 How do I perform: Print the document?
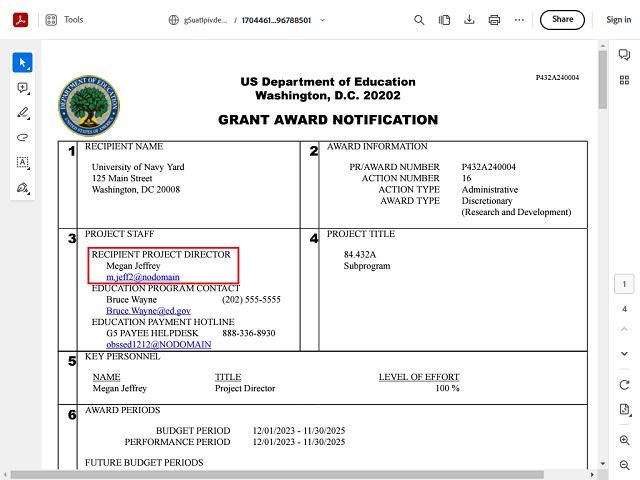point(494,20)
